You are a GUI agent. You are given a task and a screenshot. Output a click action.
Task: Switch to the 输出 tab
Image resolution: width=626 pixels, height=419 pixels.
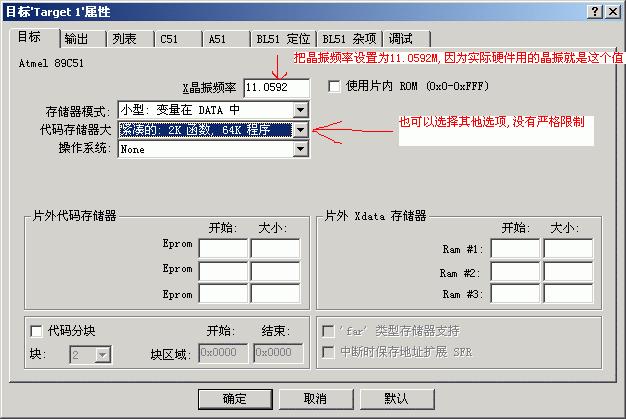click(77, 39)
